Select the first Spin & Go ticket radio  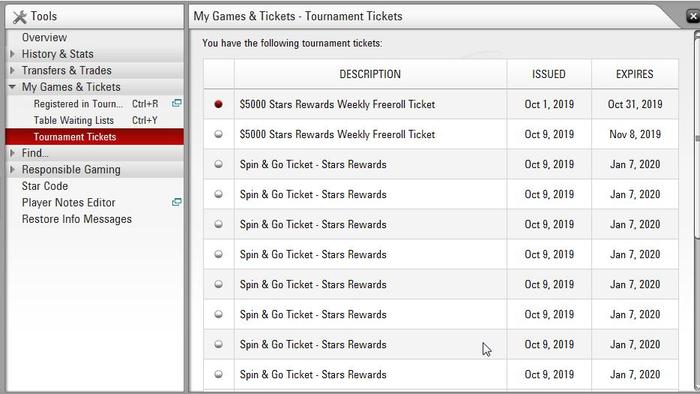(218, 164)
